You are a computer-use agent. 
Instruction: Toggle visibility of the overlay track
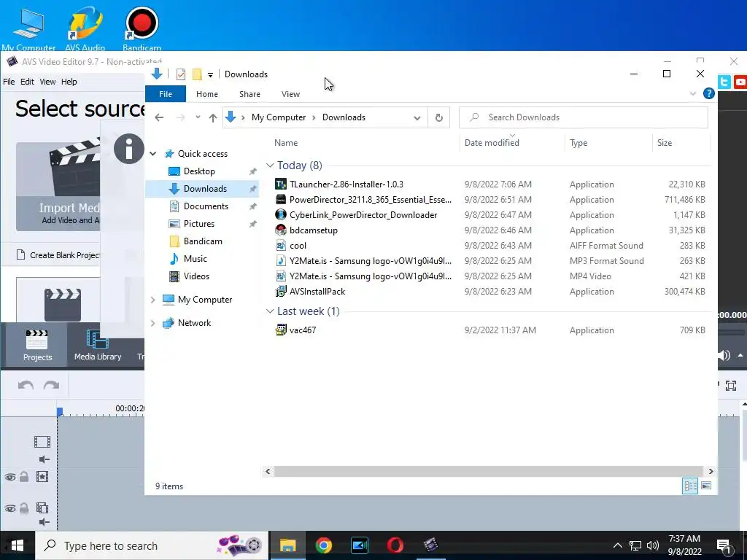point(10,508)
